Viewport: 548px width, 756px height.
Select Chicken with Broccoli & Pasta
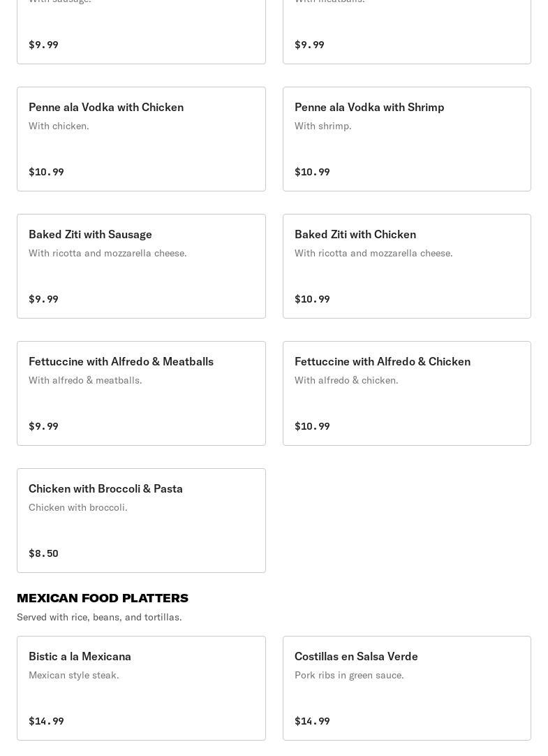click(141, 521)
